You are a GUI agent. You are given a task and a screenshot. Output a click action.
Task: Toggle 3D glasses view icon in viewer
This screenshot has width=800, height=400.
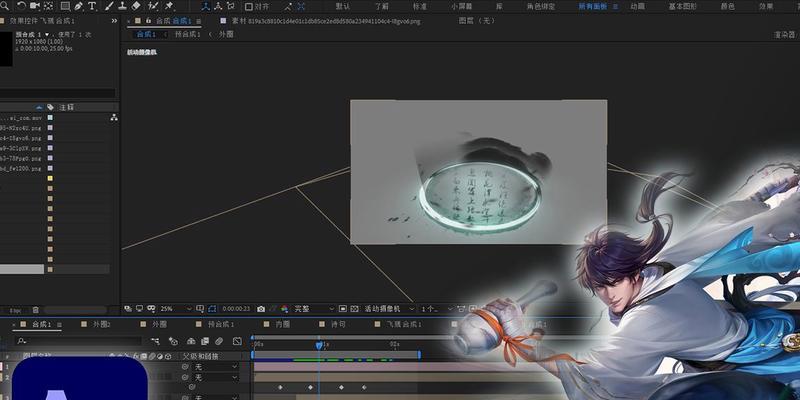[x=151, y=309]
